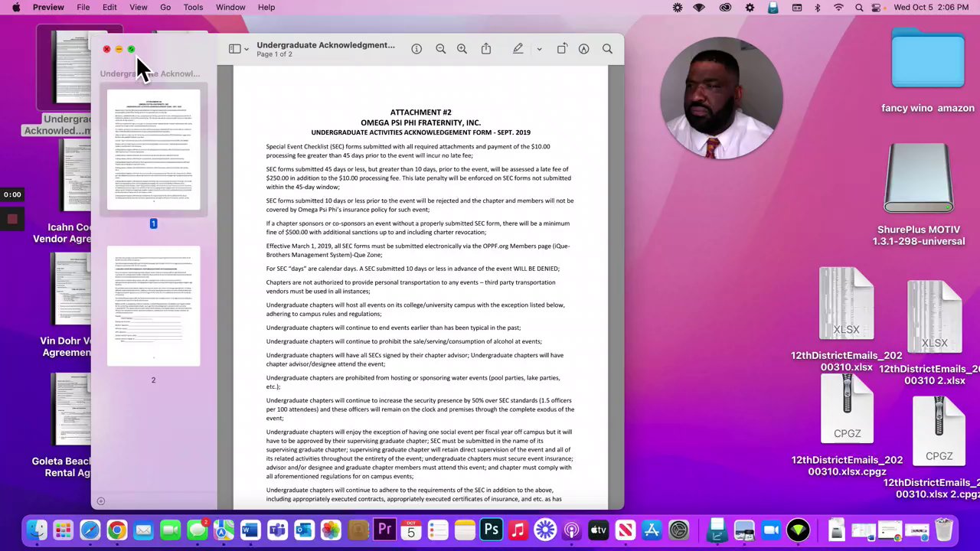This screenshot has width=980, height=551.
Task: Open the sidebar view options chevron
Action: click(246, 50)
